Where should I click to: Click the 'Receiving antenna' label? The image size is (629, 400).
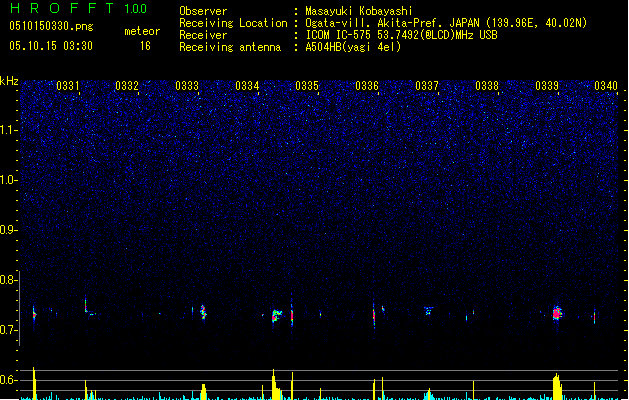230,47
